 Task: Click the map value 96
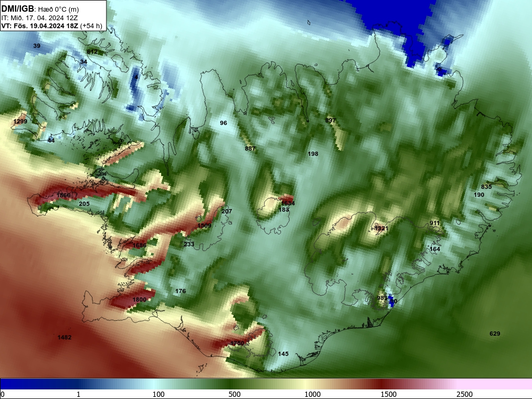pos(223,123)
